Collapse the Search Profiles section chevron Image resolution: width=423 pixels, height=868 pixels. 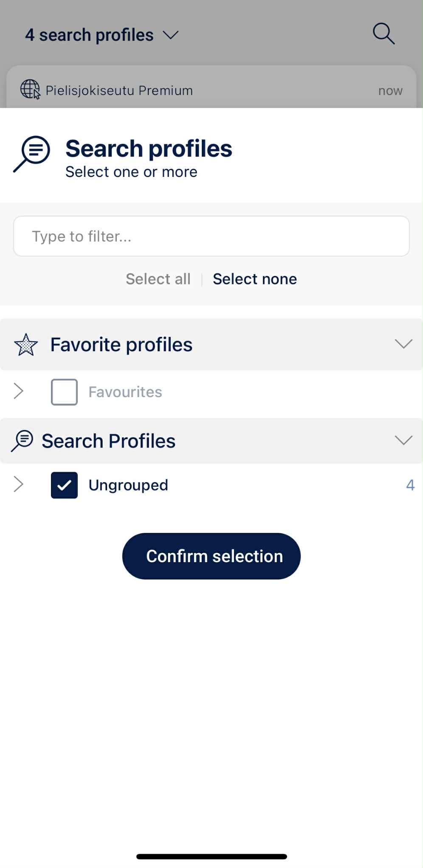[403, 440]
